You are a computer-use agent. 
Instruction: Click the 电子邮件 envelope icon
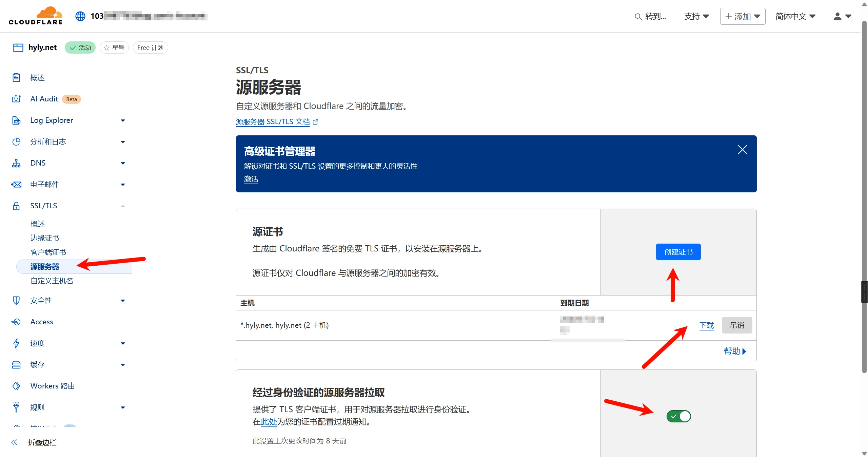tap(16, 184)
